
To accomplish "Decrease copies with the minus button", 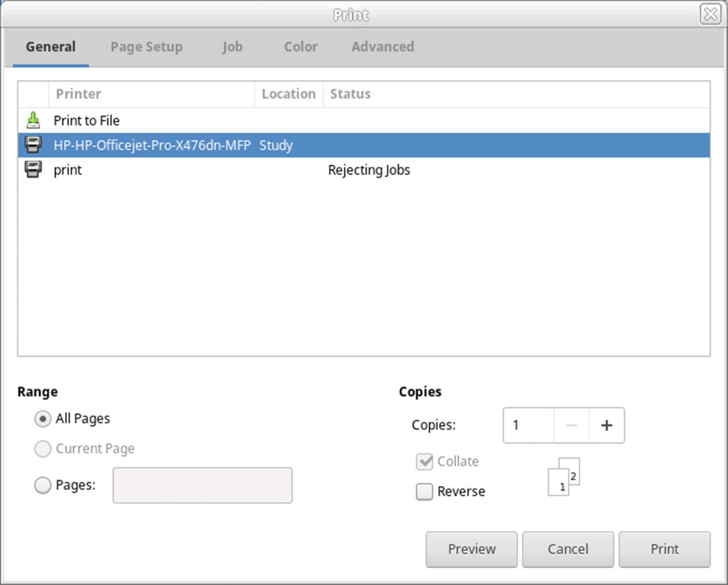I will point(571,425).
